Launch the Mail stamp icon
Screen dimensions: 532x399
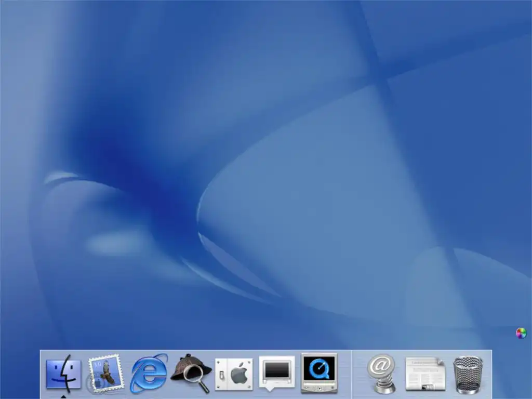click(x=106, y=373)
